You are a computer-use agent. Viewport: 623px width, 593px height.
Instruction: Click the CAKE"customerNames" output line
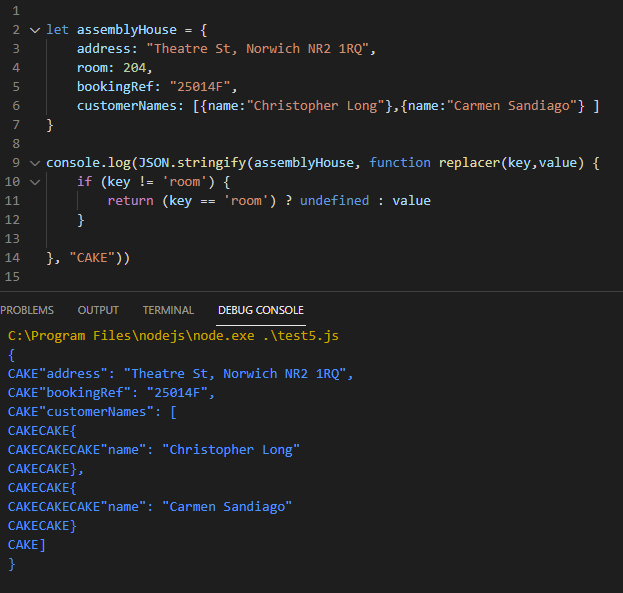pos(92,412)
